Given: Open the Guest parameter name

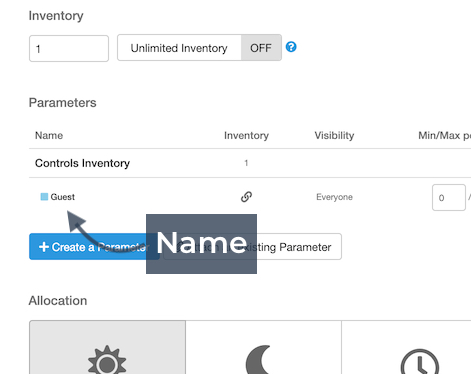Looking at the screenshot, I should coord(62,197).
